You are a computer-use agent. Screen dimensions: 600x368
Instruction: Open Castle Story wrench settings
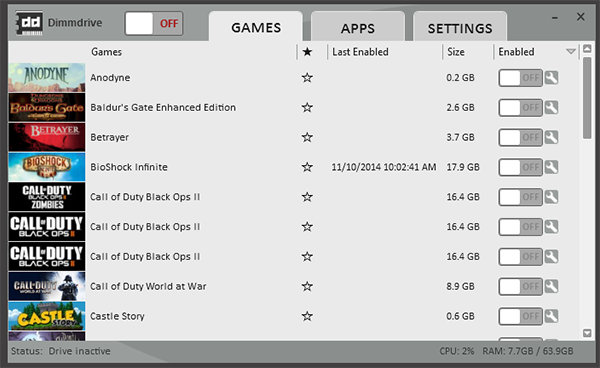tap(551, 316)
